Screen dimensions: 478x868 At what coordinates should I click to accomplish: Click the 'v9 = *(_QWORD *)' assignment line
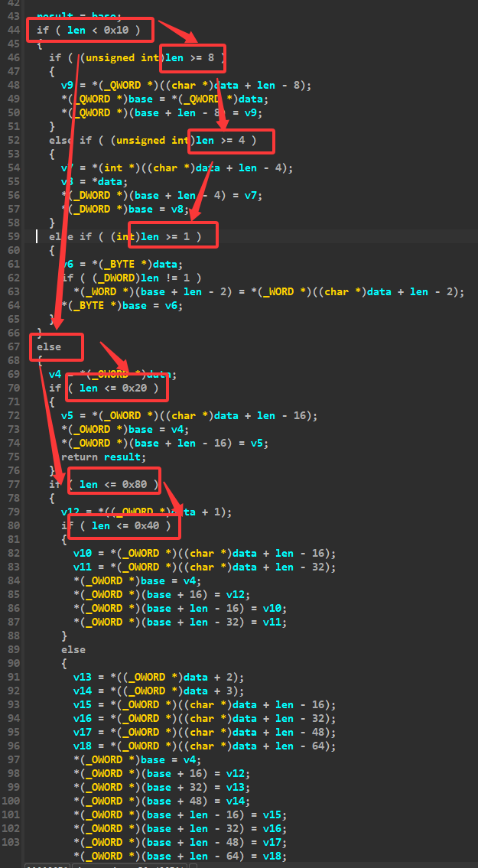(x=186, y=85)
